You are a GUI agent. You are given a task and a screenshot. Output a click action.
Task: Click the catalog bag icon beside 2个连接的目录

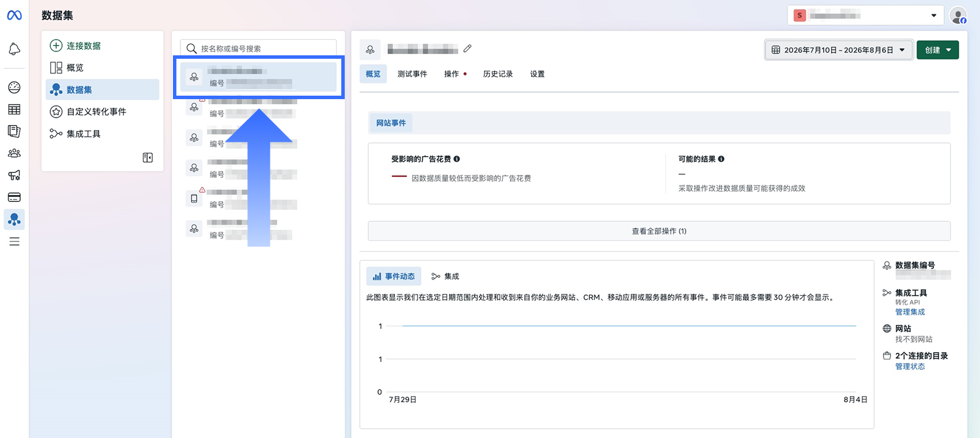tap(887, 356)
